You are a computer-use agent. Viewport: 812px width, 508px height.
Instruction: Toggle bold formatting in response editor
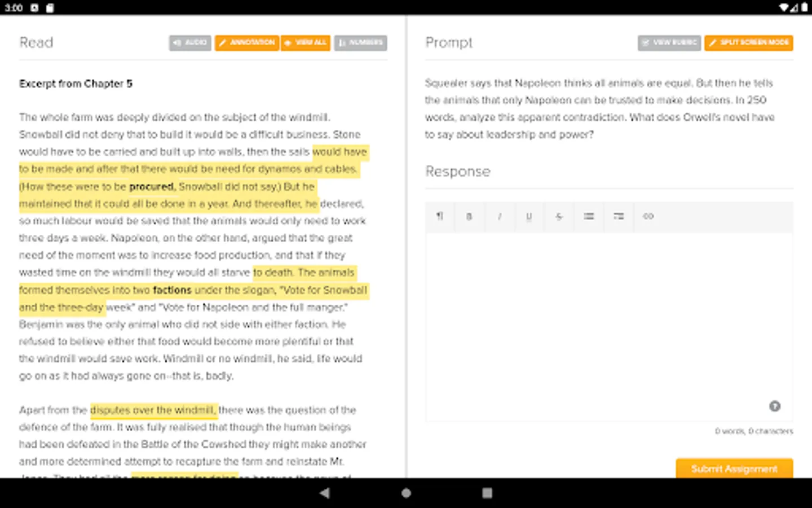[469, 216]
